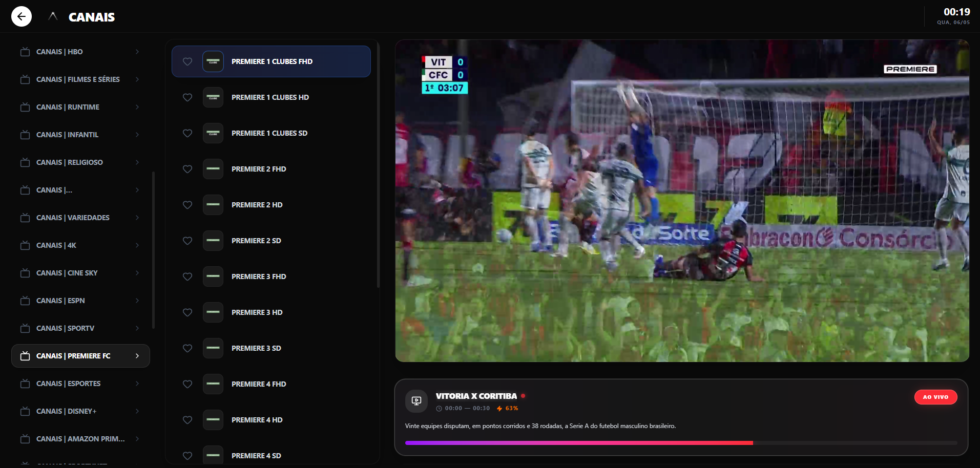980x468 pixels.
Task: Expand the CANAIS | PREMIERE FC chevron
Action: coord(137,356)
